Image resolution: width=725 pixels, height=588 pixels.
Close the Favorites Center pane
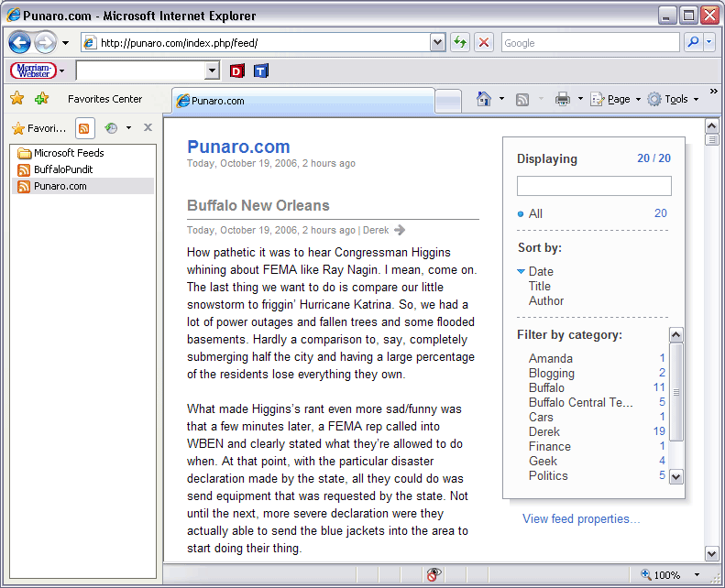pos(148,127)
